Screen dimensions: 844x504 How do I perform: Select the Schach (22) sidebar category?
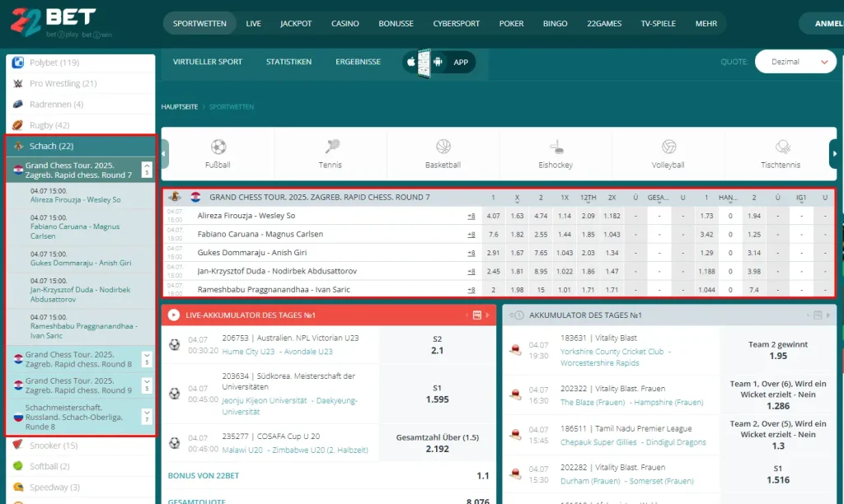click(x=81, y=146)
